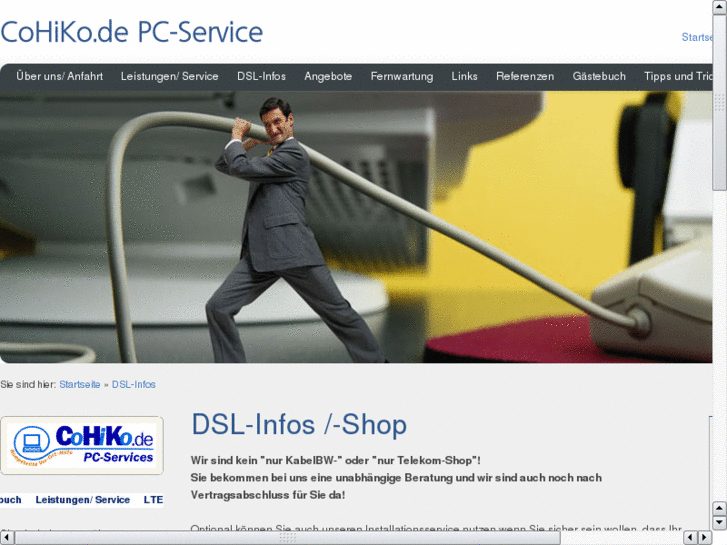Viewport: 727px width, 545px height.
Task: Click the vertical scrollbar up arrow at top
Action: click(x=720, y=7)
